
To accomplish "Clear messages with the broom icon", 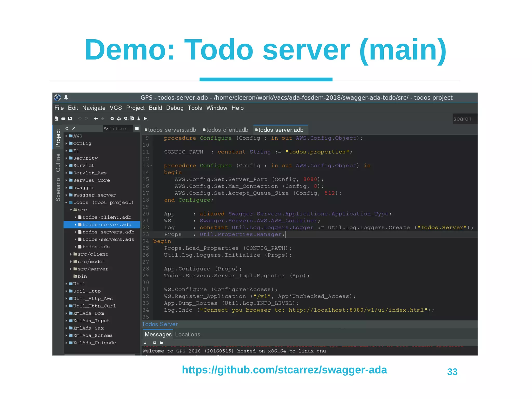I will 145,343.
